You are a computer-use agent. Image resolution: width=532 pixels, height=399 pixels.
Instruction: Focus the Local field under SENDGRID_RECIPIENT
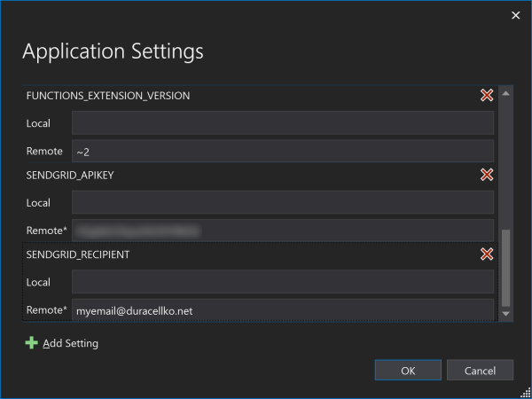pos(282,282)
